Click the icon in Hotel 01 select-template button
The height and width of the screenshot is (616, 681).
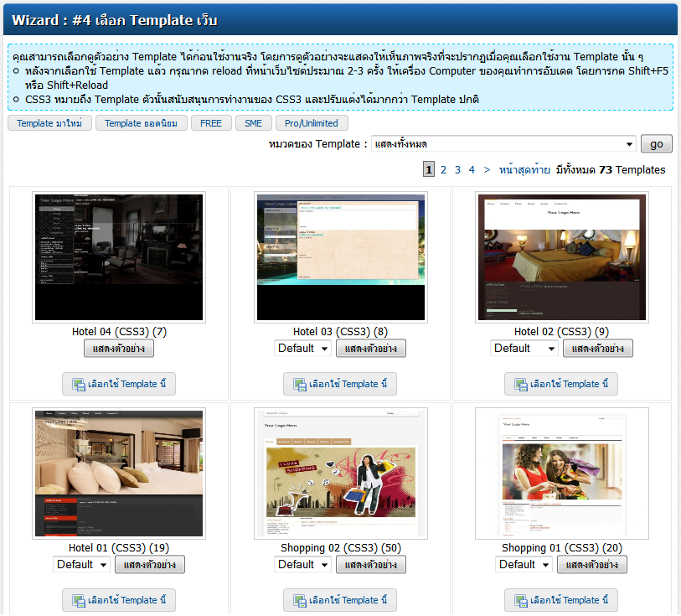coord(79,601)
